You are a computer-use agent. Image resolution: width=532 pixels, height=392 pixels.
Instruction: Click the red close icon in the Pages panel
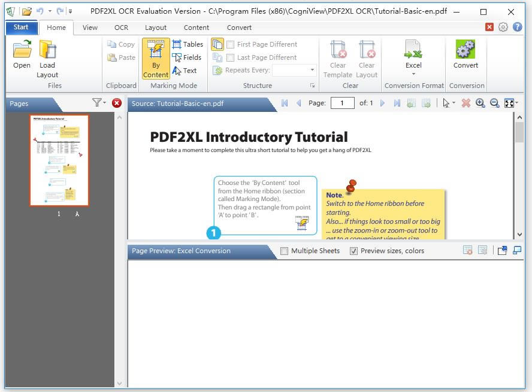coord(117,103)
